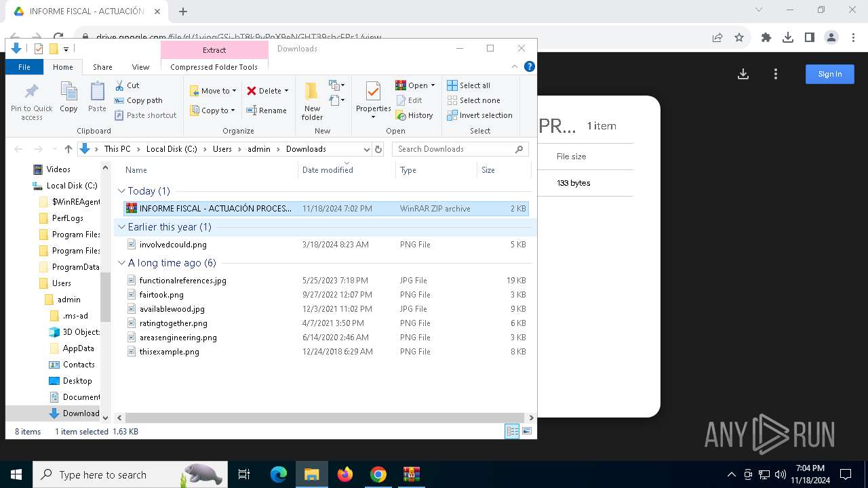Screen dimensions: 868x488
Task: Open the Copy to dropdown
Action: pyautogui.click(x=213, y=110)
